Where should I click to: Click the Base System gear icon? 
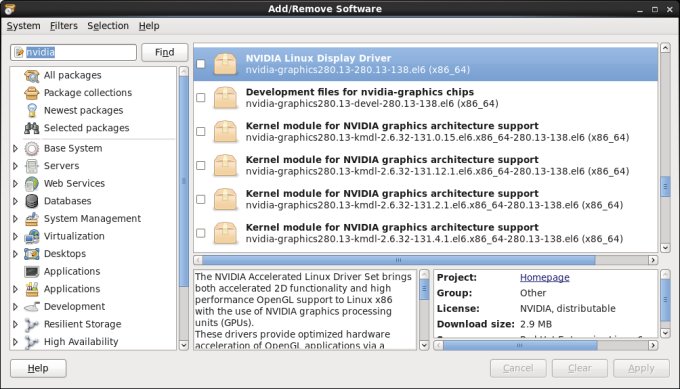(x=32, y=148)
